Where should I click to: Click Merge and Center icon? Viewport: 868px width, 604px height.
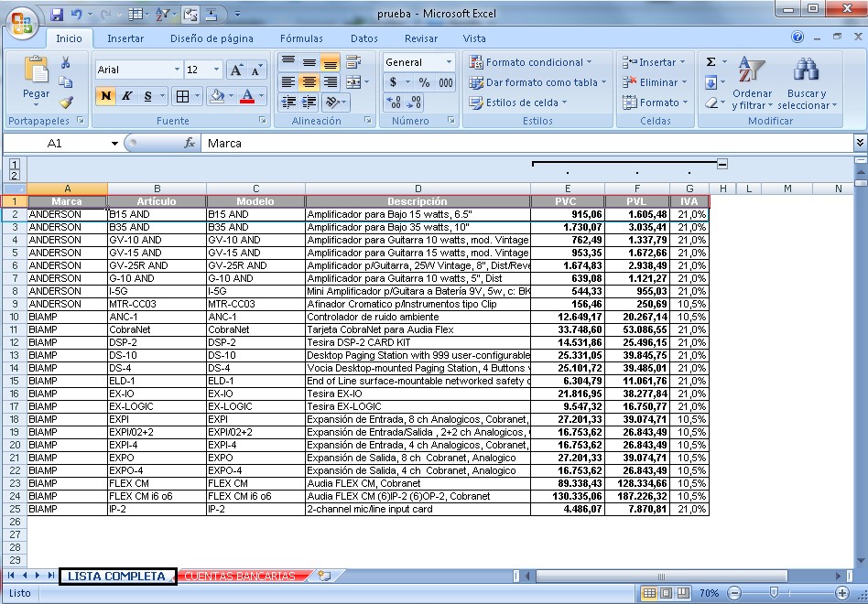353,82
